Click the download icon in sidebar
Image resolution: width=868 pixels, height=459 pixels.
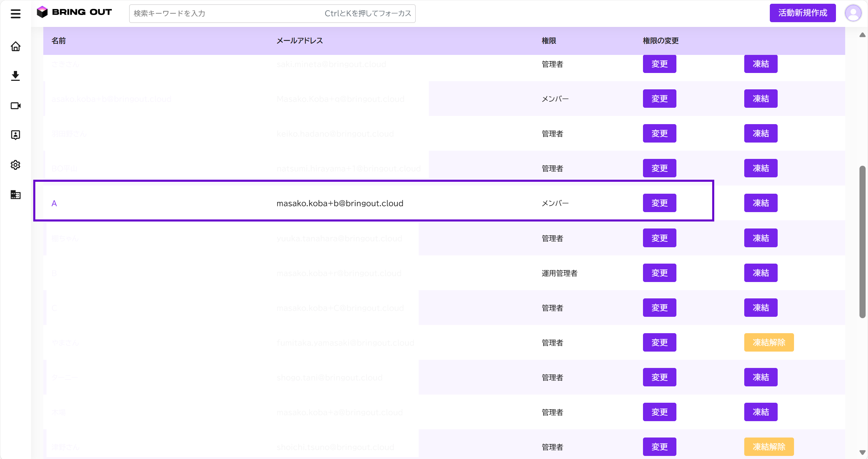pos(15,76)
